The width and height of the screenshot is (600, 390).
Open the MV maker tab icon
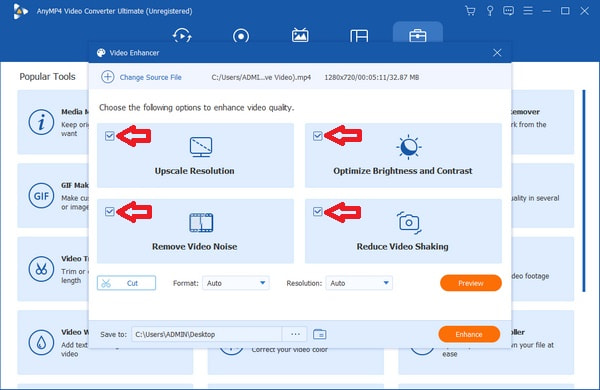[x=300, y=35]
